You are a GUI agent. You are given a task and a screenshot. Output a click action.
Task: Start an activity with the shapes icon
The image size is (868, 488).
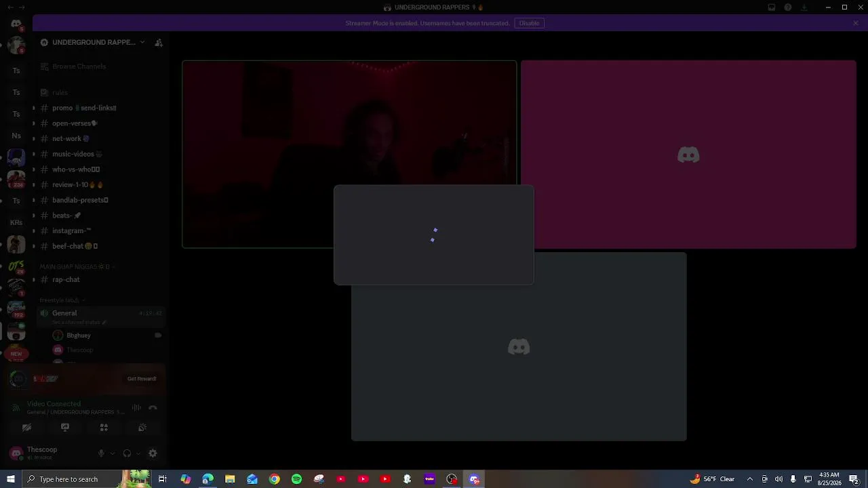point(104,428)
